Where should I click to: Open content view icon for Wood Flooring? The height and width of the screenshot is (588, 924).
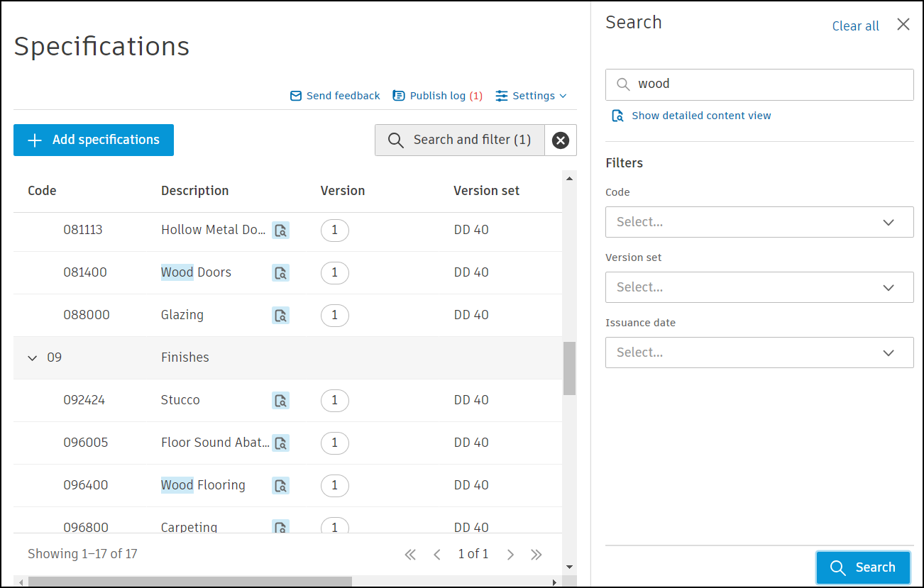280,486
